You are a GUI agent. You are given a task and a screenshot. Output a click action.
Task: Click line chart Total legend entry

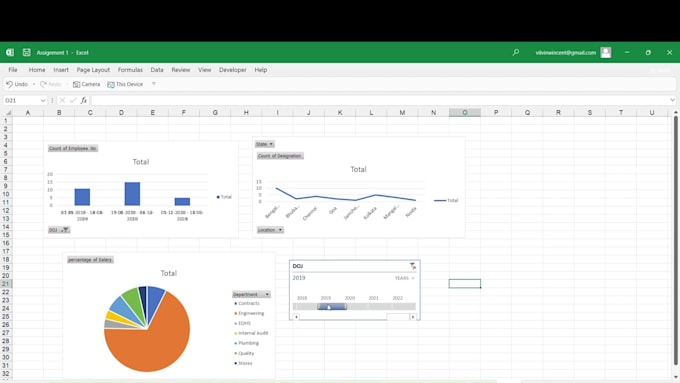[446, 200]
